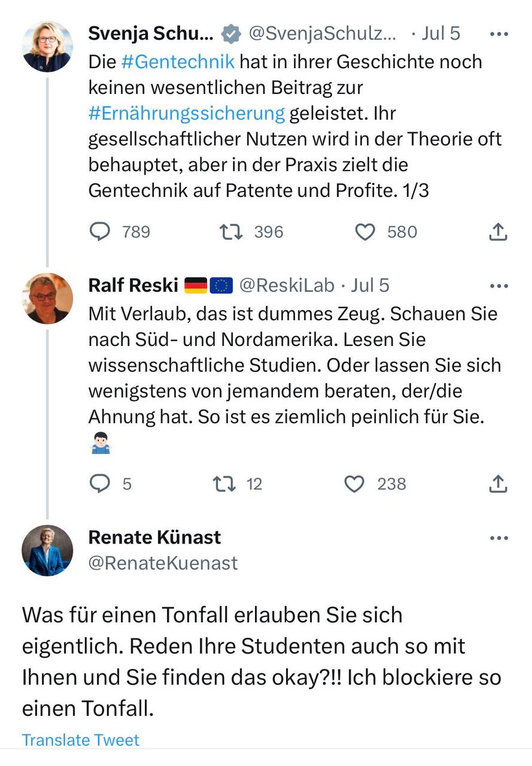
Task: Reply to Ralf Reski's tweet
Action: pos(100,484)
